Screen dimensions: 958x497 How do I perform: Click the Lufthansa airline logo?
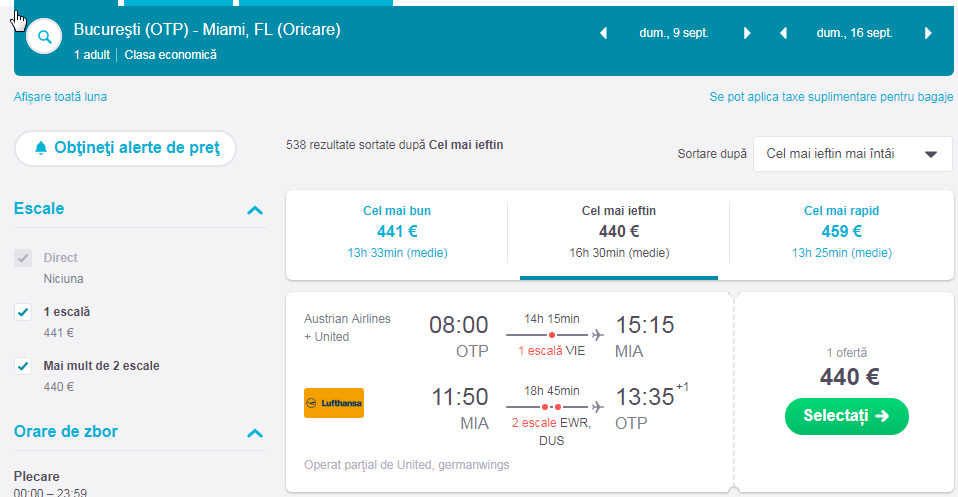tap(334, 403)
